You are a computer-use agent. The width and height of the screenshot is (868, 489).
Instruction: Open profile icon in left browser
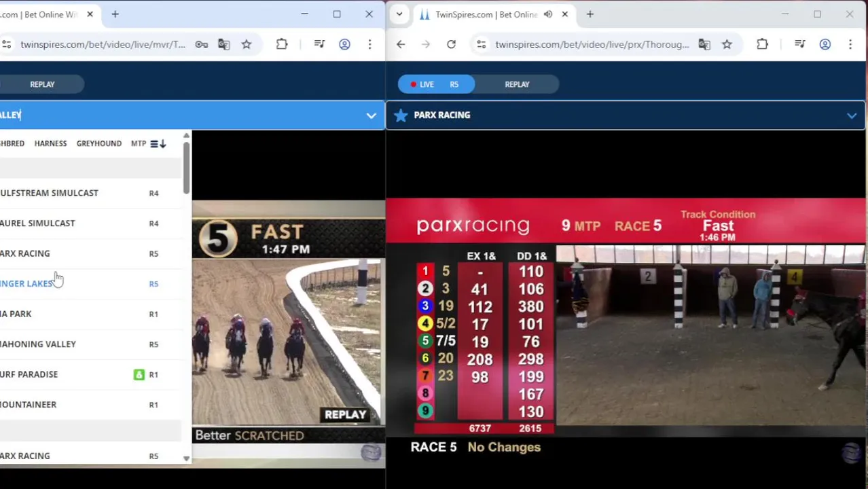[x=344, y=44]
